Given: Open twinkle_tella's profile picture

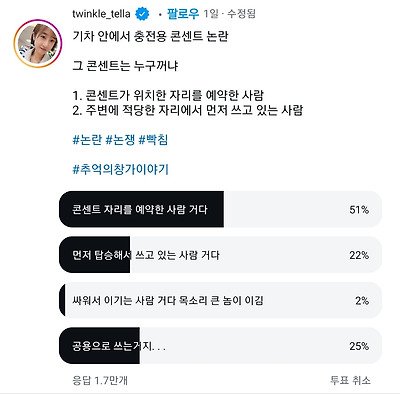Looking at the screenshot, I should (38, 44).
